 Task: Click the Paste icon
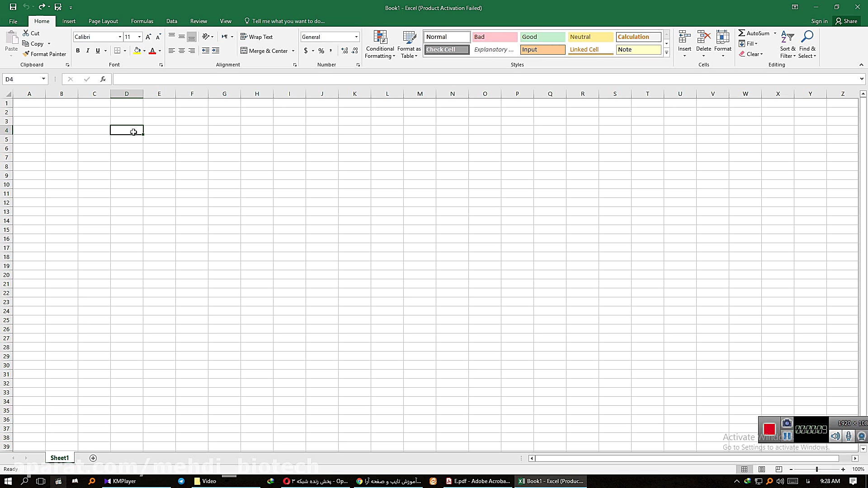(11, 38)
